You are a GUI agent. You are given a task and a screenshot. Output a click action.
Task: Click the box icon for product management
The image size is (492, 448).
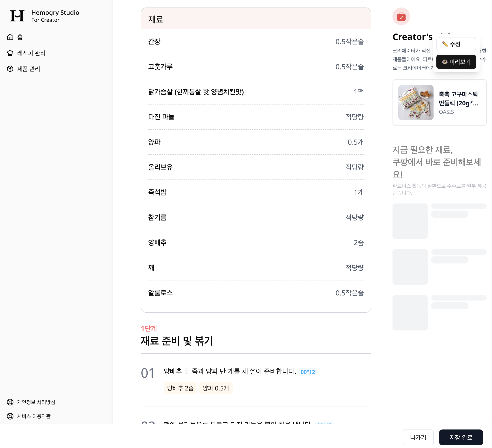pos(10,69)
